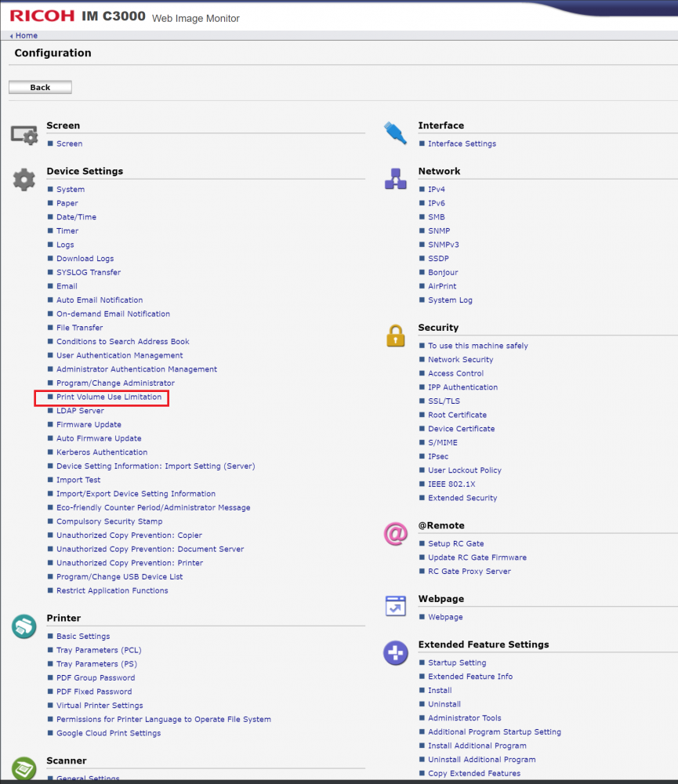Viewport: 678px width, 784px height.
Task: Open Interface Settings link
Action: click(462, 144)
